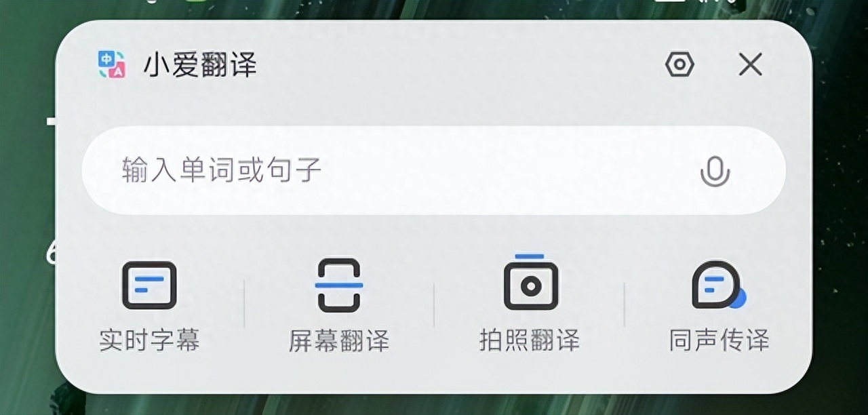Click the 小爱翻译 colorful app logo
Image resolution: width=868 pixels, height=415 pixels.
112,65
